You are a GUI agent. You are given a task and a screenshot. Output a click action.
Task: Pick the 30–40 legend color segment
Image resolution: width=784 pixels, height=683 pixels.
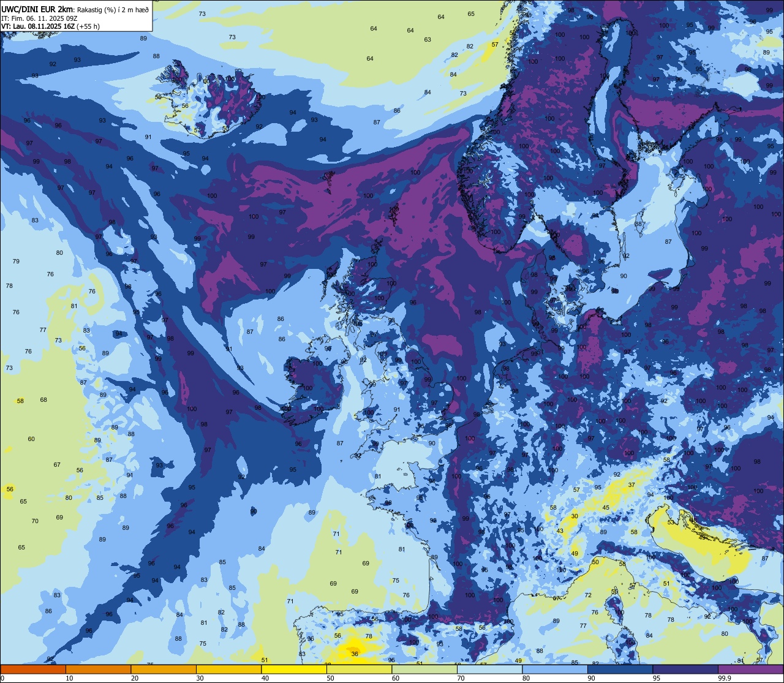pyautogui.click(x=228, y=669)
